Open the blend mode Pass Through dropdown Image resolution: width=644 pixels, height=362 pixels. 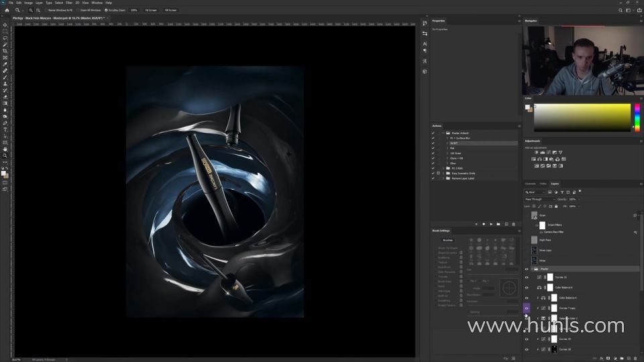click(539, 199)
